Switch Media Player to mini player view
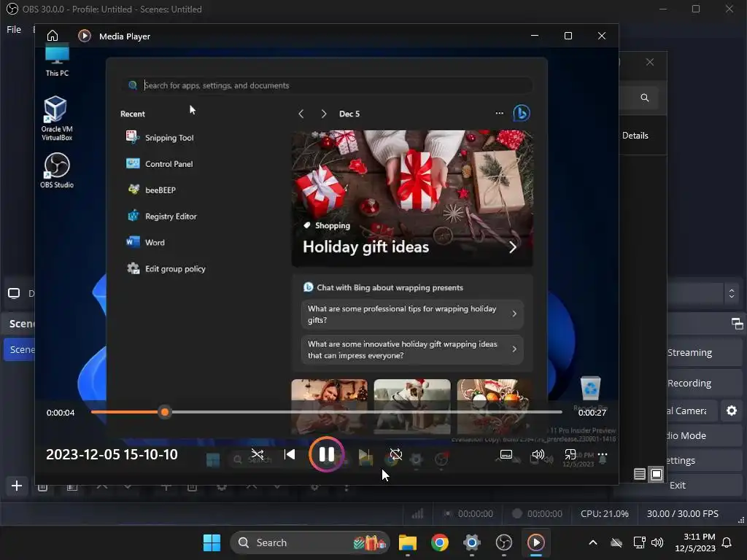Viewport: 747px width, 560px height. [x=570, y=455]
